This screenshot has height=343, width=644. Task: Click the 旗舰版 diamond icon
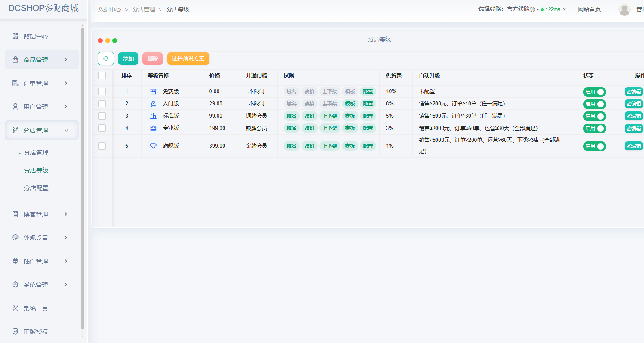(x=153, y=146)
